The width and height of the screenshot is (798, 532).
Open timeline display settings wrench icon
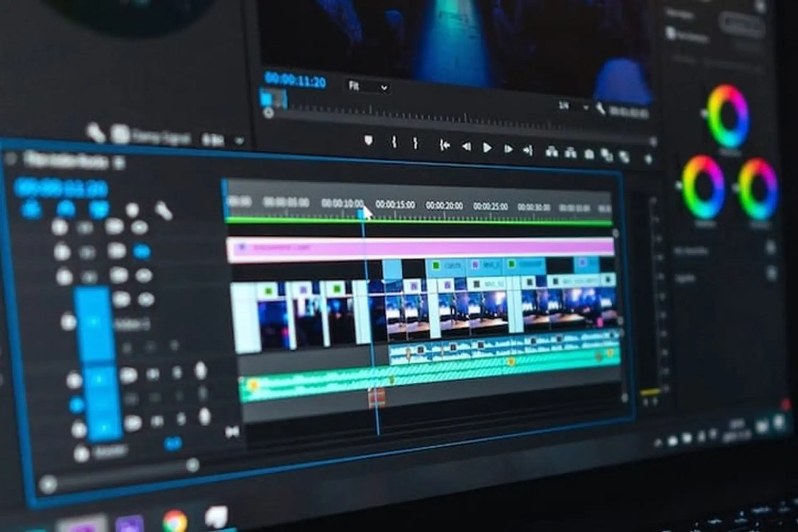(163, 211)
